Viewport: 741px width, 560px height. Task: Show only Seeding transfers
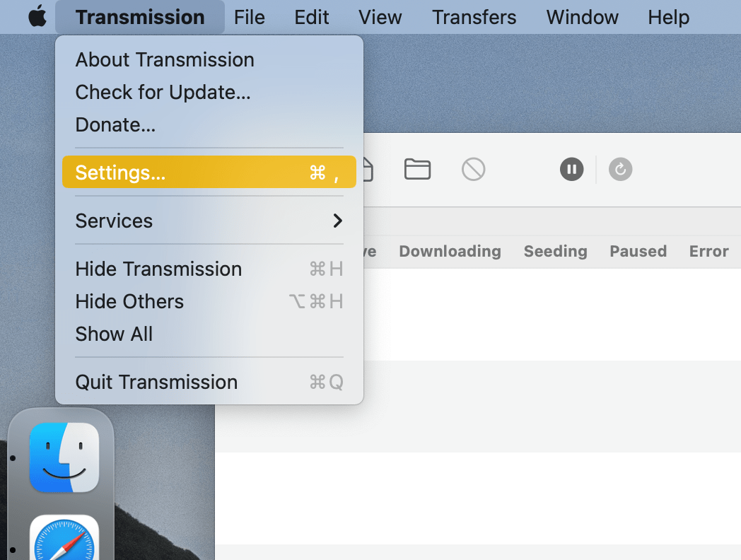click(x=555, y=251)
